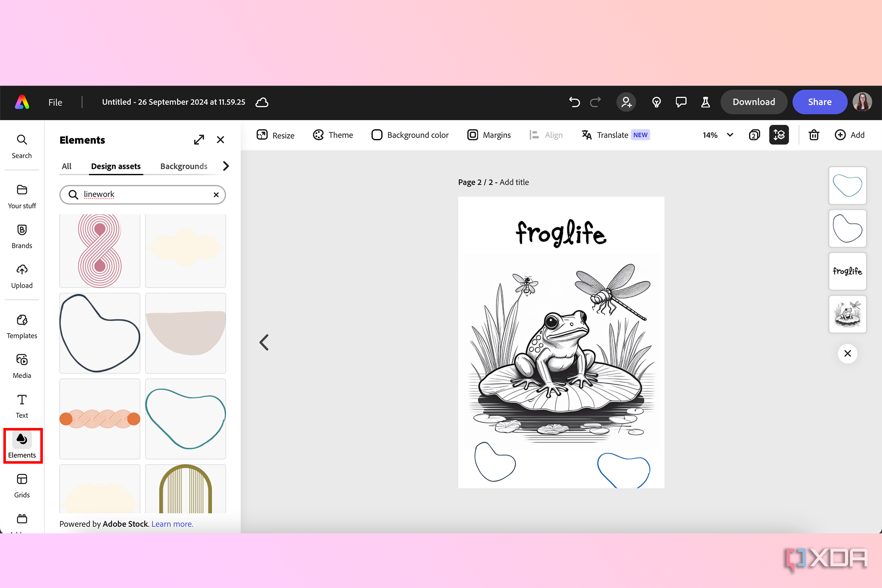Show more element category tabs
882x588 pixels.
click(x=226, y=166)
